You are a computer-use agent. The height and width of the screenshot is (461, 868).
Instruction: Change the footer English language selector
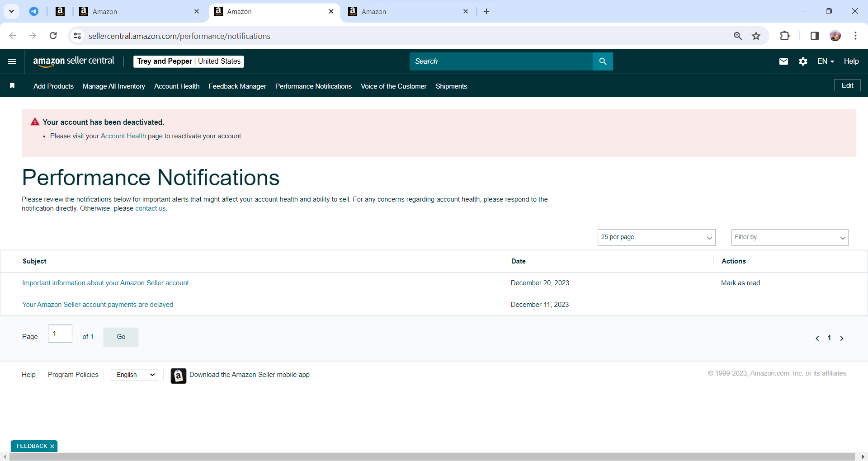tap(134, 375)
